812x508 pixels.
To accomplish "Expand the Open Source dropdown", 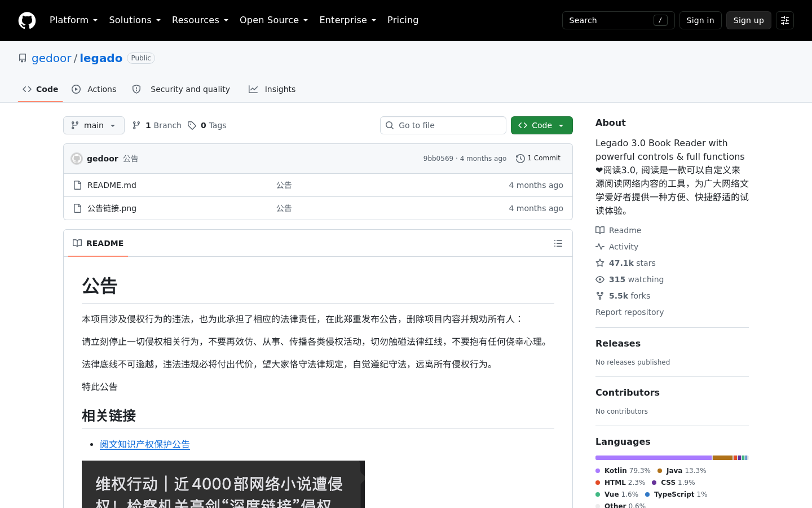I will click(273, 20).
